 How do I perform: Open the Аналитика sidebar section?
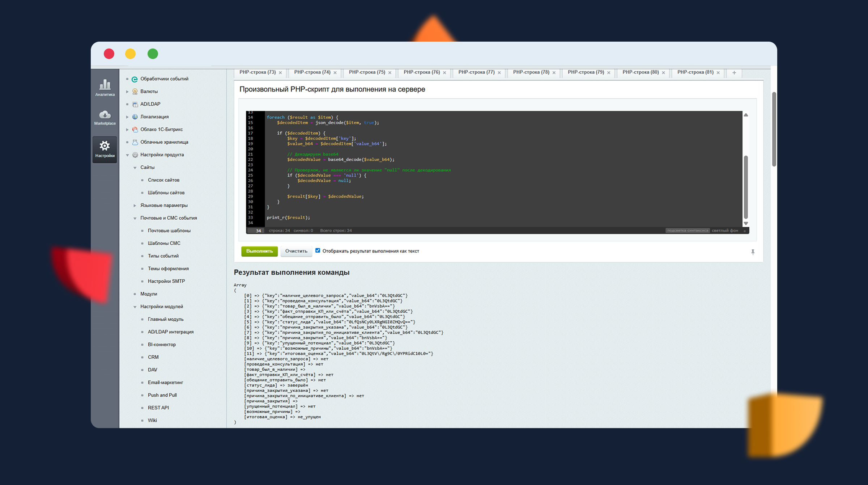point(105,88)
